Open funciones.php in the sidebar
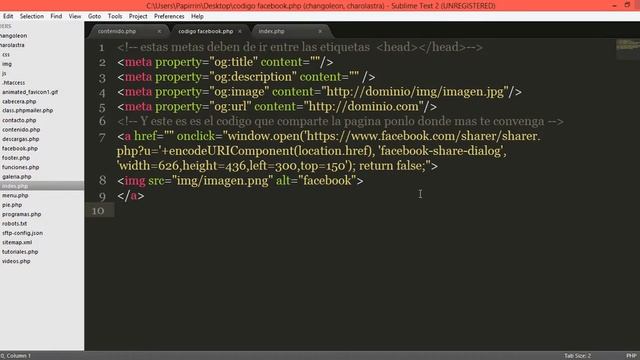The image size is (640, 360). coord(20,167)
